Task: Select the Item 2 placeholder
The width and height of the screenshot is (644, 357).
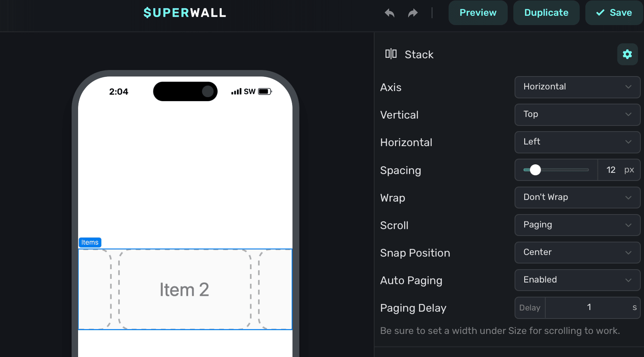Action: (x=184, y=289)
